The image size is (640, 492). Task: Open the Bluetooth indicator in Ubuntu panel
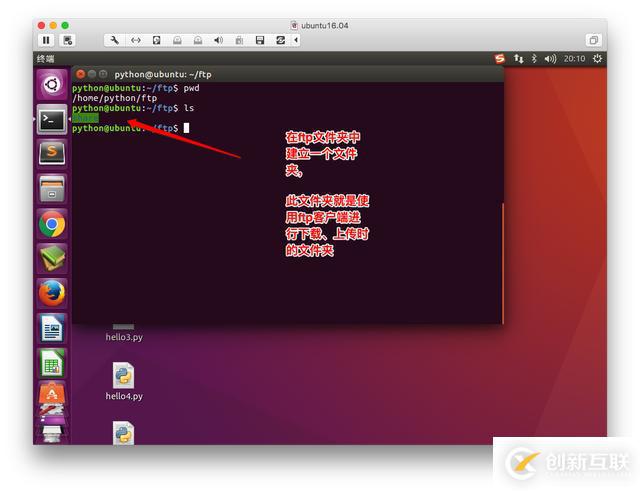(x=534, y=59)
